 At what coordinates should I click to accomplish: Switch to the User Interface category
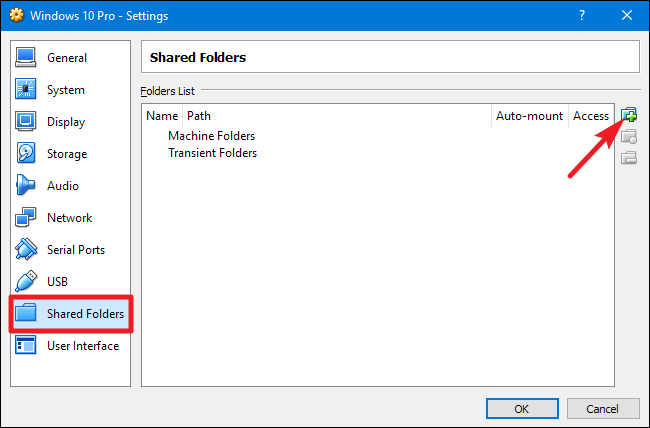82,346
